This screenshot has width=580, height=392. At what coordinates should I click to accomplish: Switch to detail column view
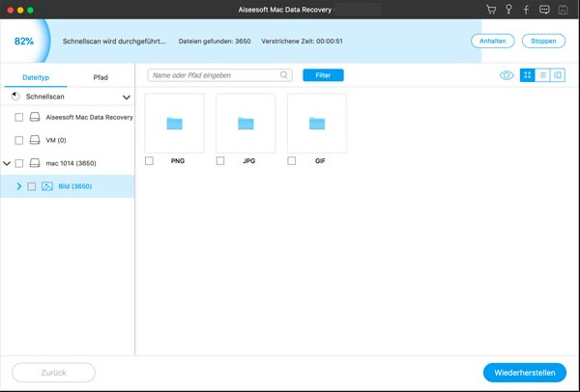click(558, 75)
